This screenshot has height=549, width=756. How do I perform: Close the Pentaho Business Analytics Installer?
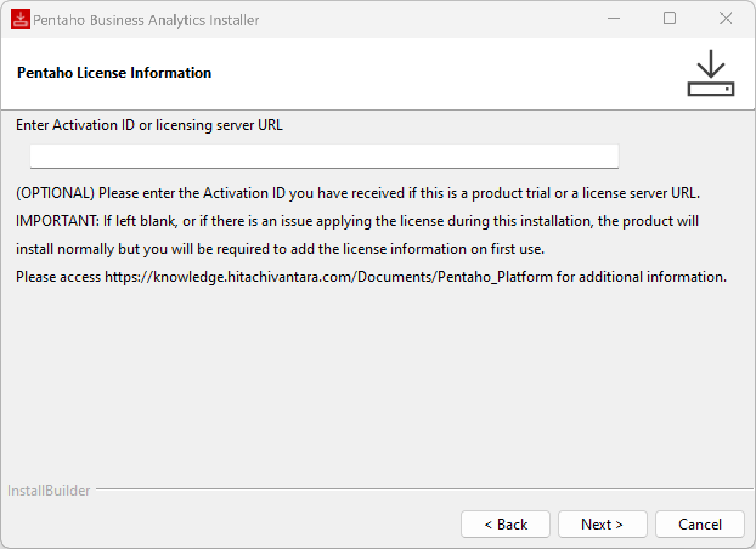coord(726,19)
